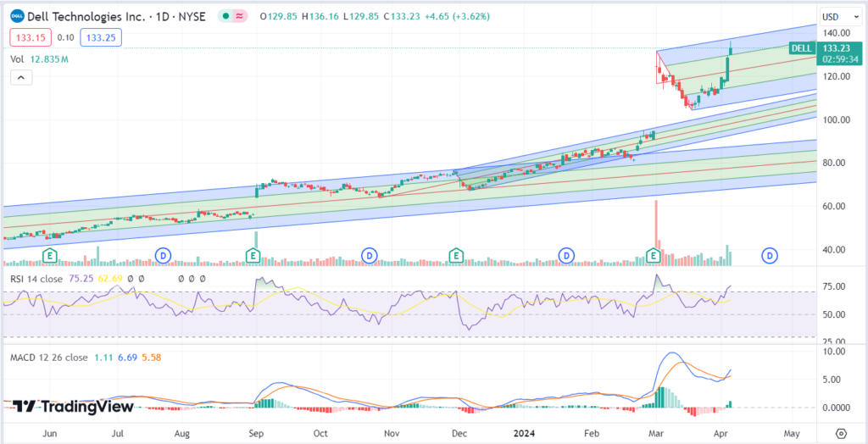Click the 80.00 price axis label

click(834, 163)
